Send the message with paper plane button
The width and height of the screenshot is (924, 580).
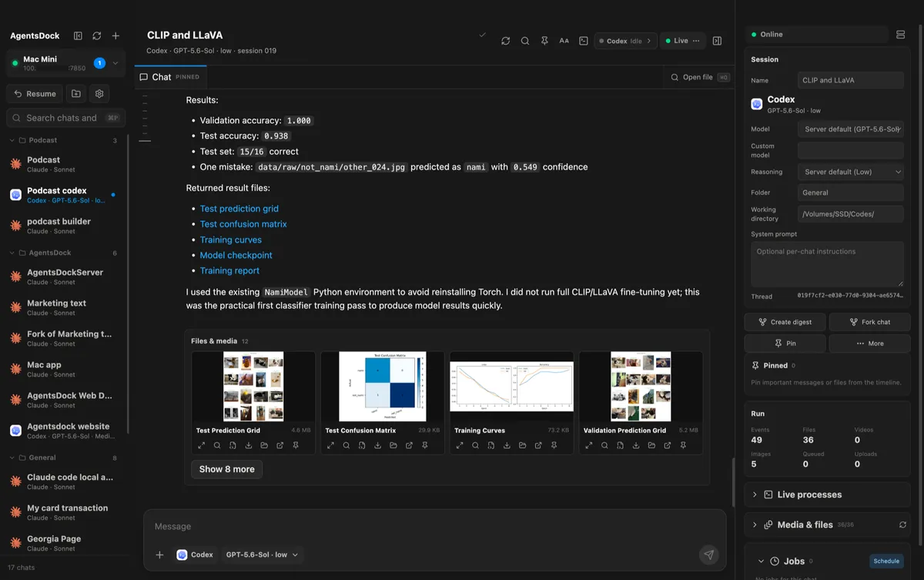coord(708,555)
